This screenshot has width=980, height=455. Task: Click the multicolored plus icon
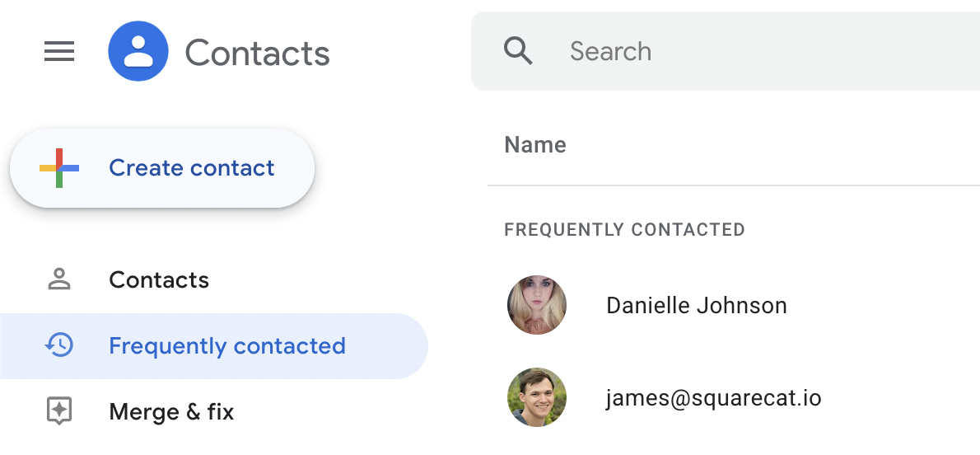(x=59, y=168)
